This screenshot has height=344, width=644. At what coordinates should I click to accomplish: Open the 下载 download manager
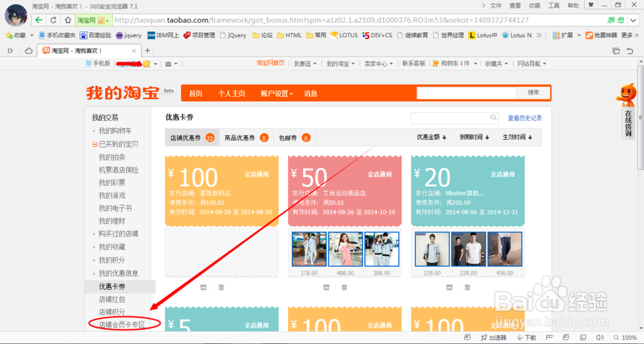tap(526, 338)
